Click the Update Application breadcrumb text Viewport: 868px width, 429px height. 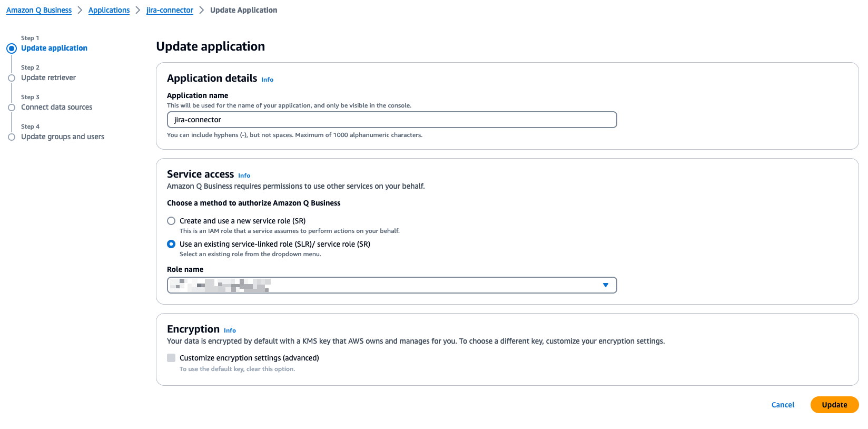(243, 9)
